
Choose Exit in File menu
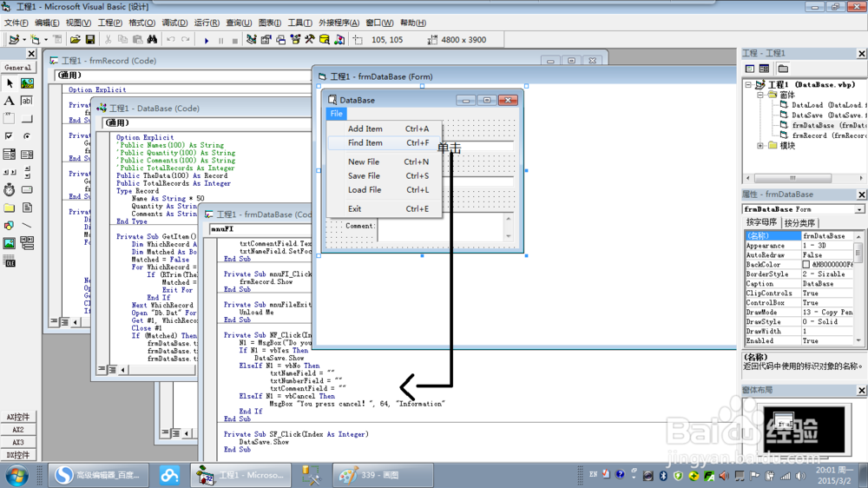click(x=385, y=208)
